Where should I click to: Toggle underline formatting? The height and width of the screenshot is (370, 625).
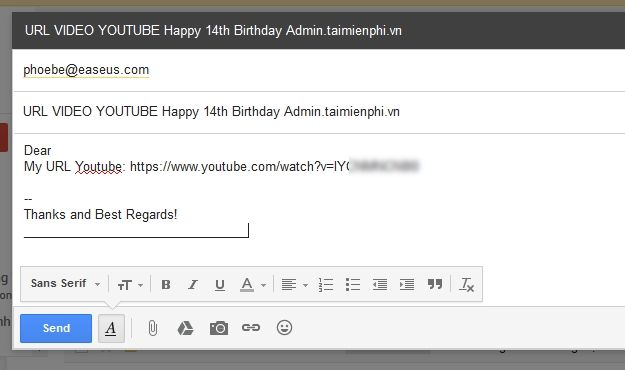(220, 285)
